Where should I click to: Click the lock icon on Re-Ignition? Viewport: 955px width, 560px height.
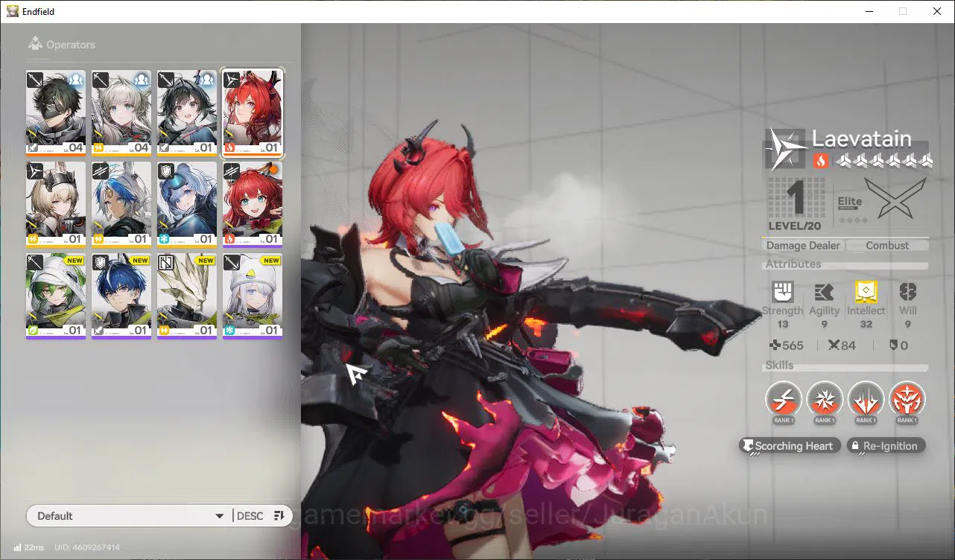856,446
